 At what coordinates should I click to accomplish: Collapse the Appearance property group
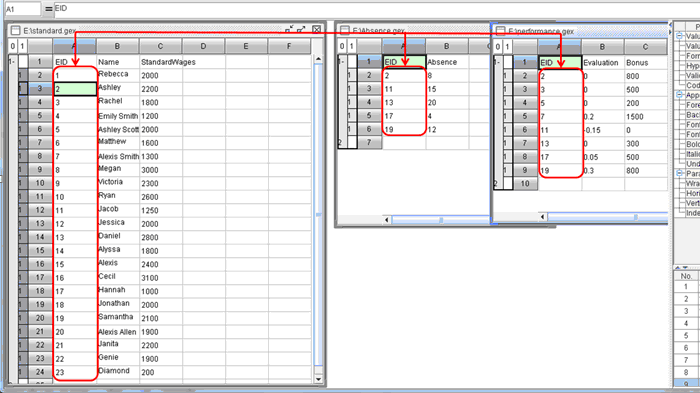pyautogui.click(x=679, y=95)
